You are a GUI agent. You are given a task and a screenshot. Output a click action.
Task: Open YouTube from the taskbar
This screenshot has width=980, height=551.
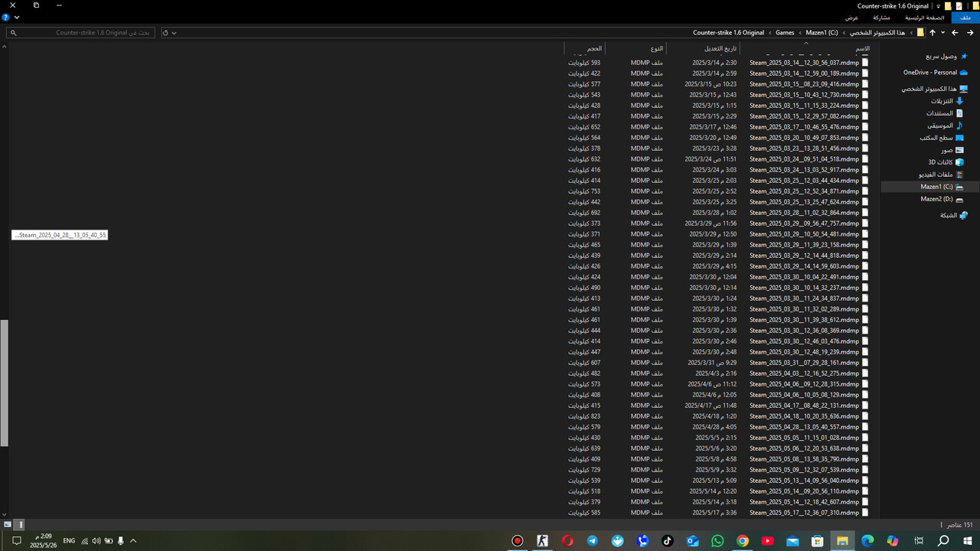[x=767, y=540]
